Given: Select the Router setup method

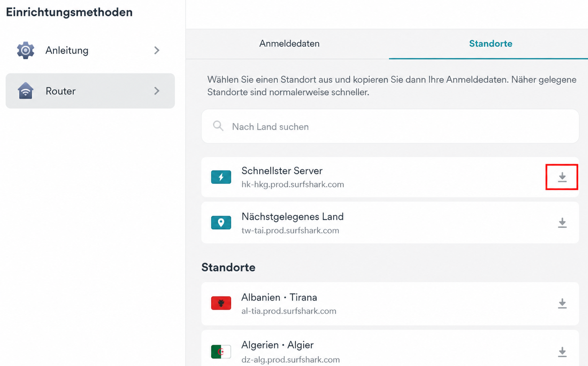Looking at the screenshot, I should 90,91.
